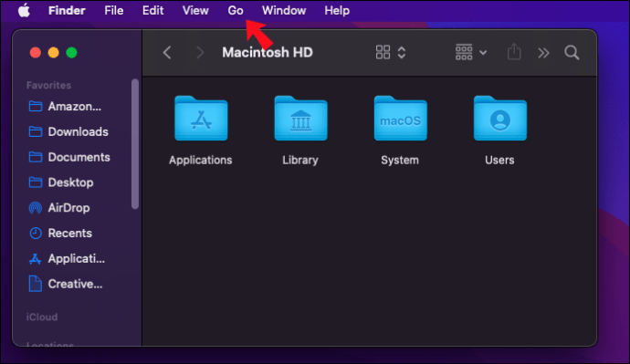This screenshot has width=630, height=364.
Task: Open the File menu
Action: point(114,10)
